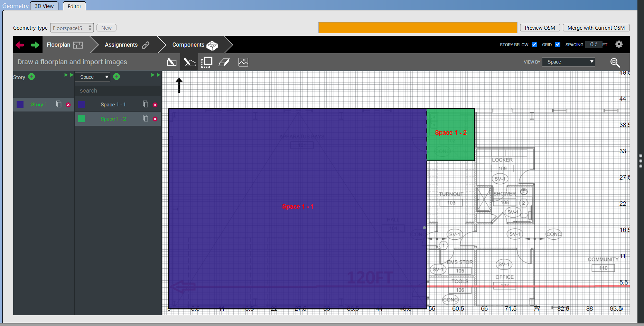The image size is (644, 326).
Task: Toggle the Story Below checkbox
Action: point(534,45)
